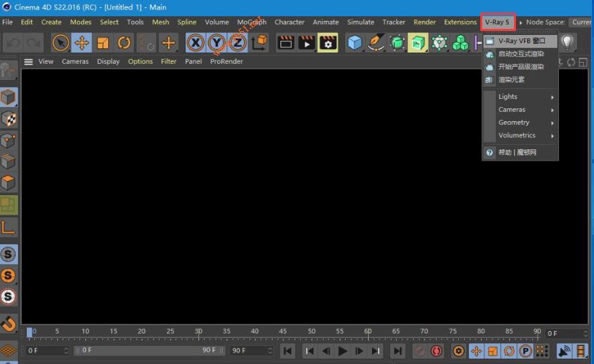Screen dimensions: 594x364
Task: Activate the Rotate tool in top toolbar
Action: coord(124,43)
